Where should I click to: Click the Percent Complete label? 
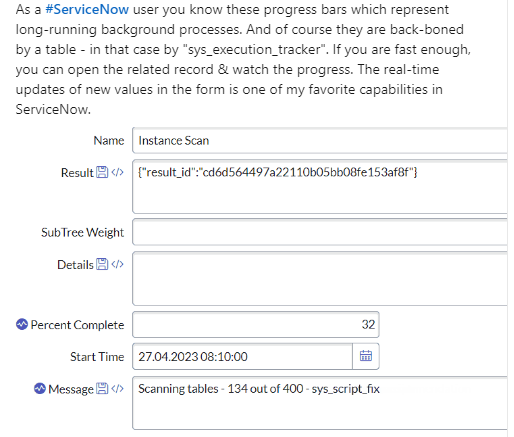[x=77, y=325]
